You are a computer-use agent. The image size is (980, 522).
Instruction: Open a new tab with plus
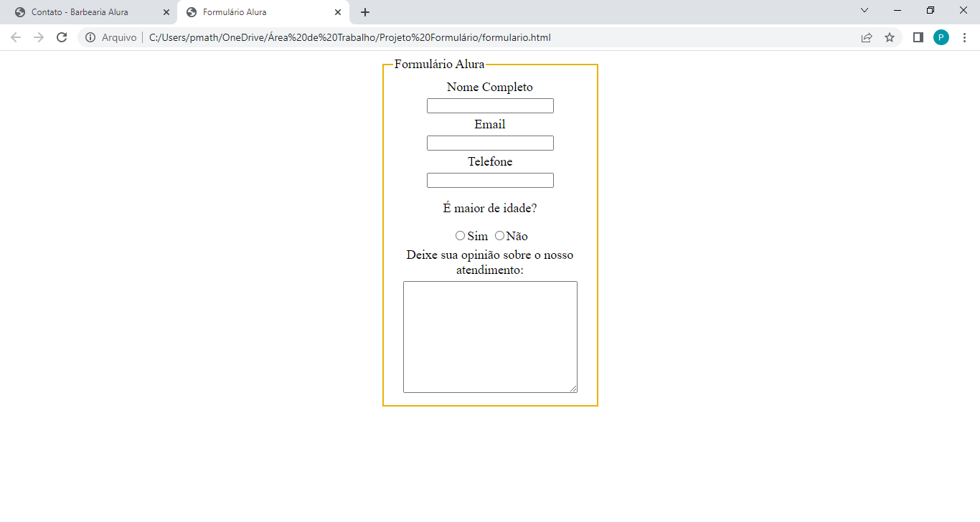pos(365,12)
